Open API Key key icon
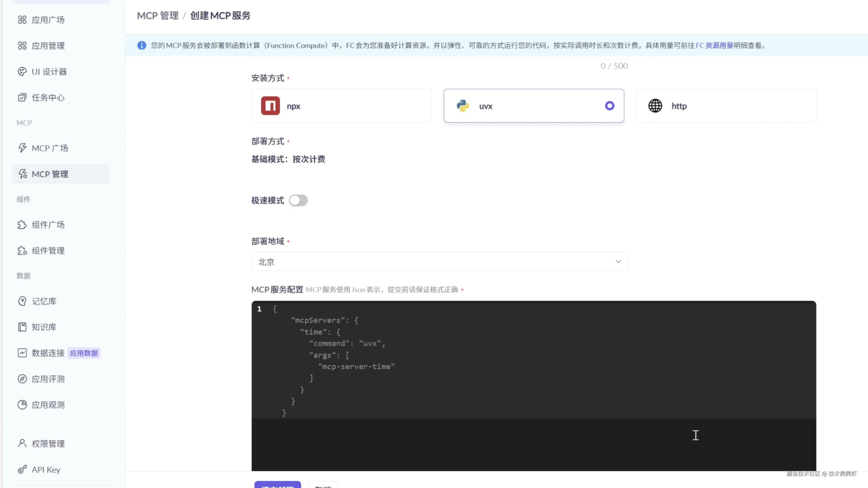The width and height of the screenshot is (868, 488). [x=22, y=469]
